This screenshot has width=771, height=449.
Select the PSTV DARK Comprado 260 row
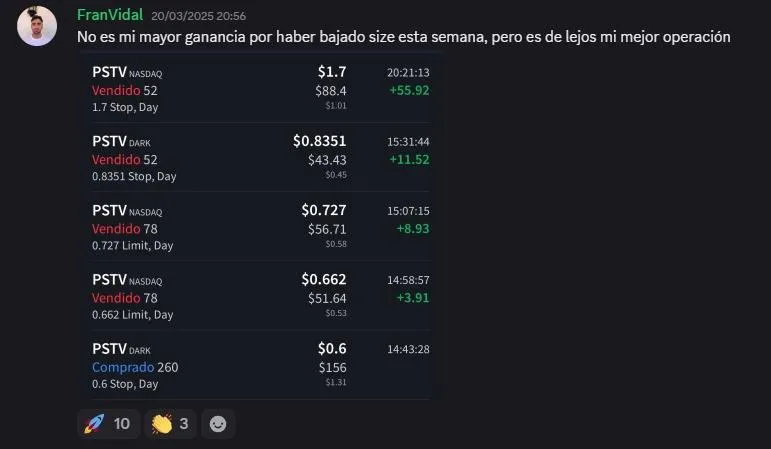click(261, 365)
